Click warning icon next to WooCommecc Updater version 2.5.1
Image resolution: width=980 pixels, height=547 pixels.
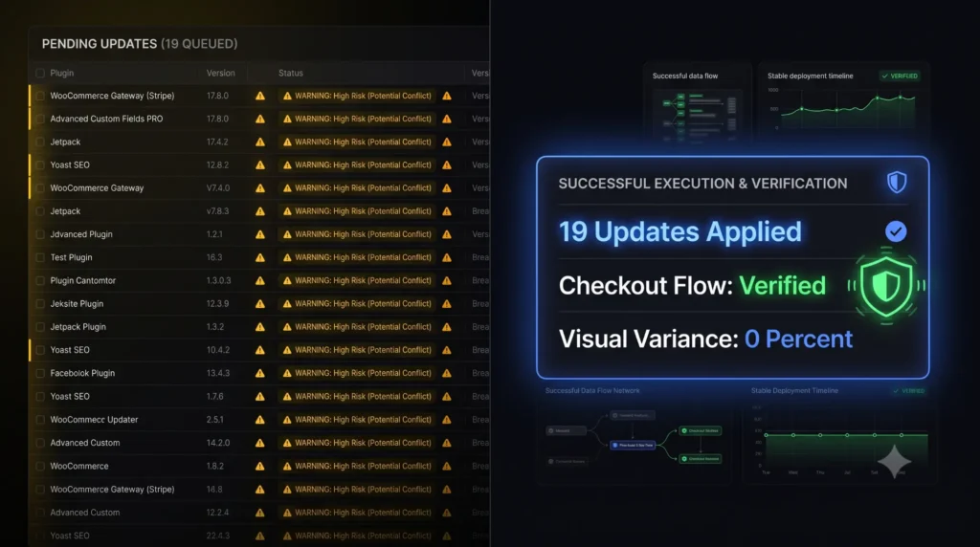[260, 420]
